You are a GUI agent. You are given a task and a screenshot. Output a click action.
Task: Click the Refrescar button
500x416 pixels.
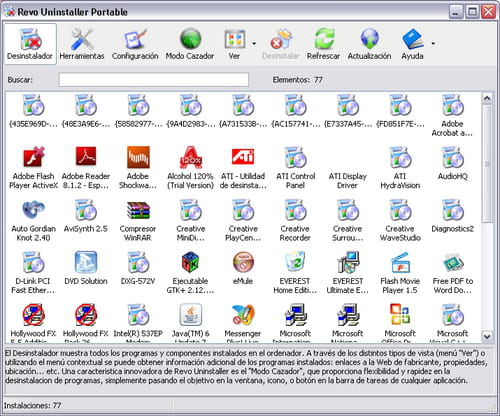pyautogui.click(x=323, y=44)
